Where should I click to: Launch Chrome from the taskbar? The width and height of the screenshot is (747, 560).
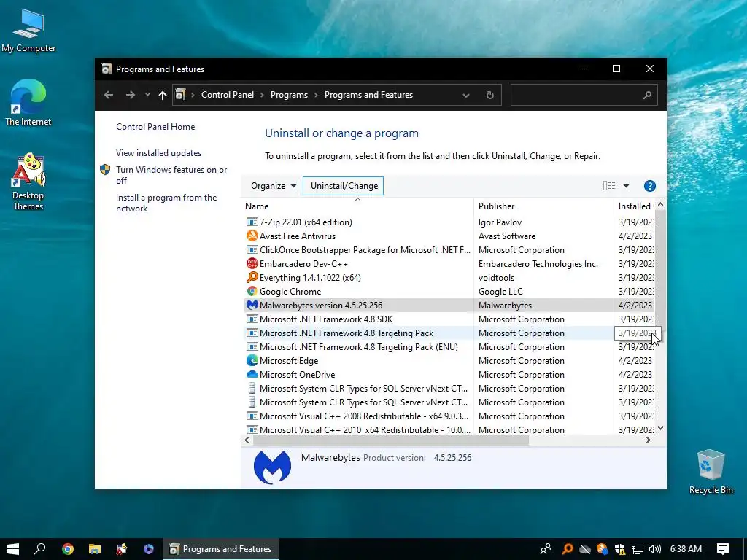tap(68, 549)
